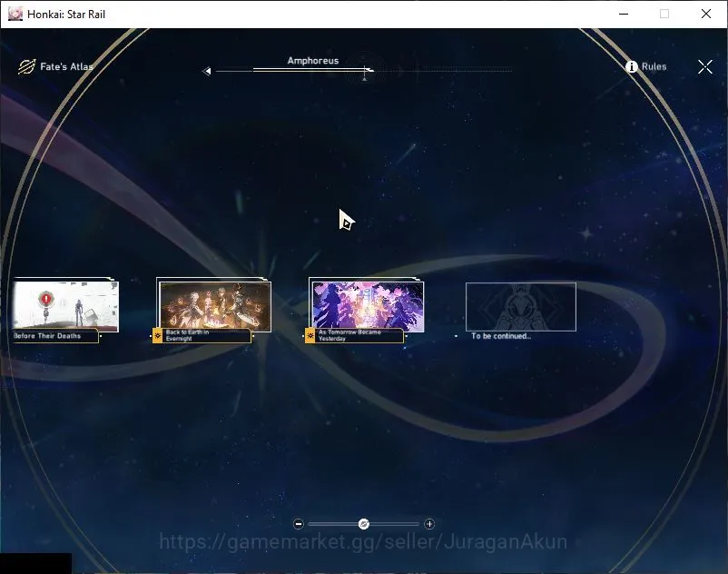Zoom in with the plus button

(429, 524)
